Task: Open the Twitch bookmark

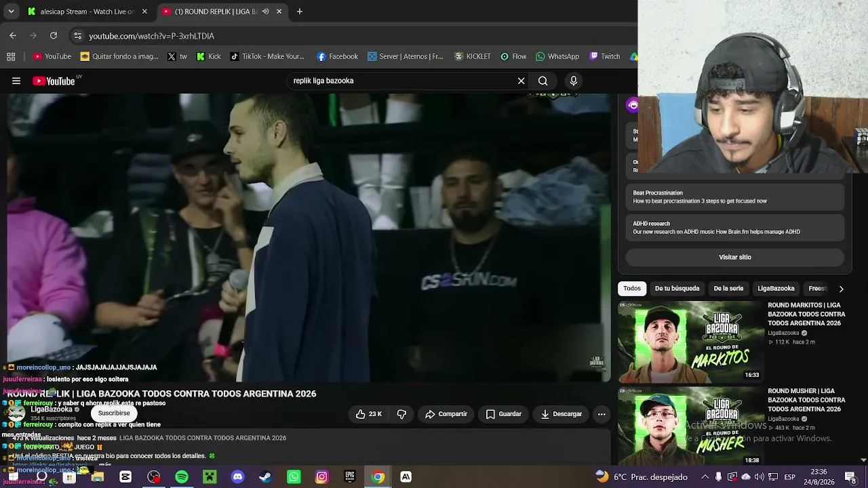Action: 605,57
